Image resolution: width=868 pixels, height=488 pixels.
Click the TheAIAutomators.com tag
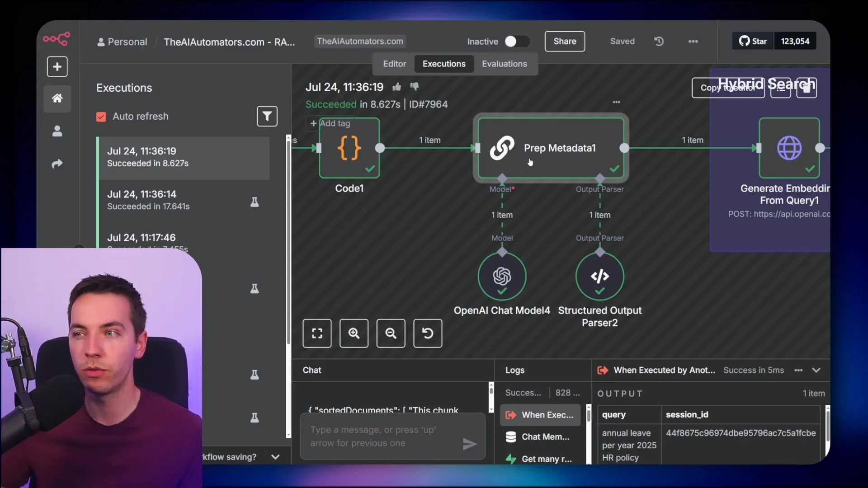pos(360,41)
